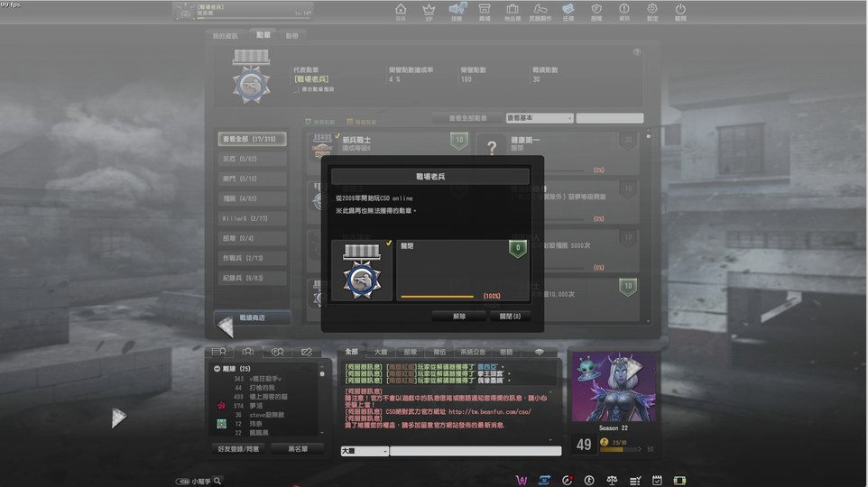Viewport: 868px width, 487px height.
Task: Open the 戰績商店 button
Action: pos(252,317)
